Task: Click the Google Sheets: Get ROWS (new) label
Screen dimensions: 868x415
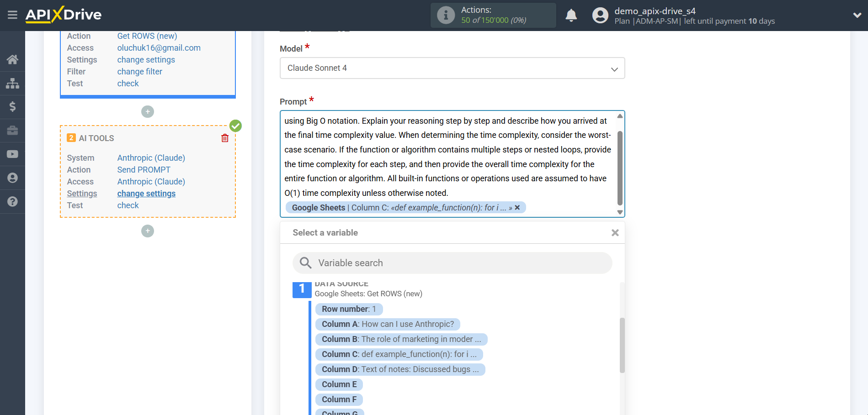Action: (x=368, y=294)
